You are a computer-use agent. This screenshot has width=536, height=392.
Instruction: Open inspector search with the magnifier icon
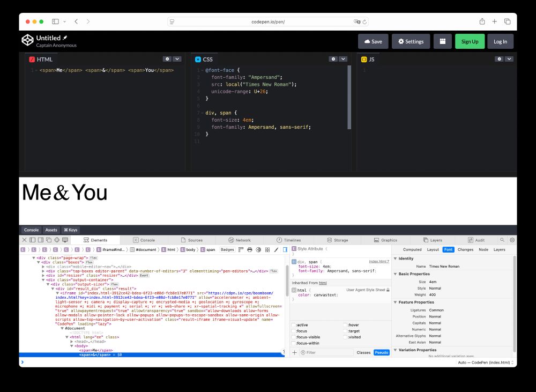point(502,240)
